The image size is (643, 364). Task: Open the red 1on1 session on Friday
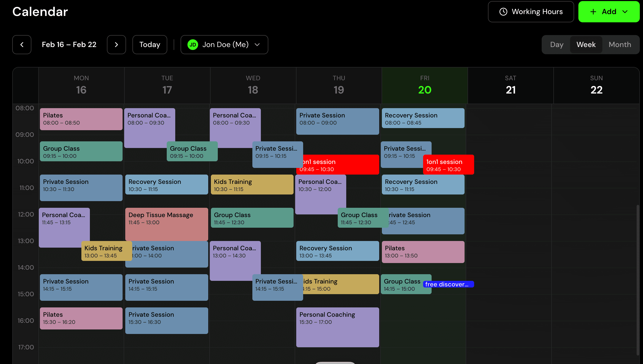(448, 165)
